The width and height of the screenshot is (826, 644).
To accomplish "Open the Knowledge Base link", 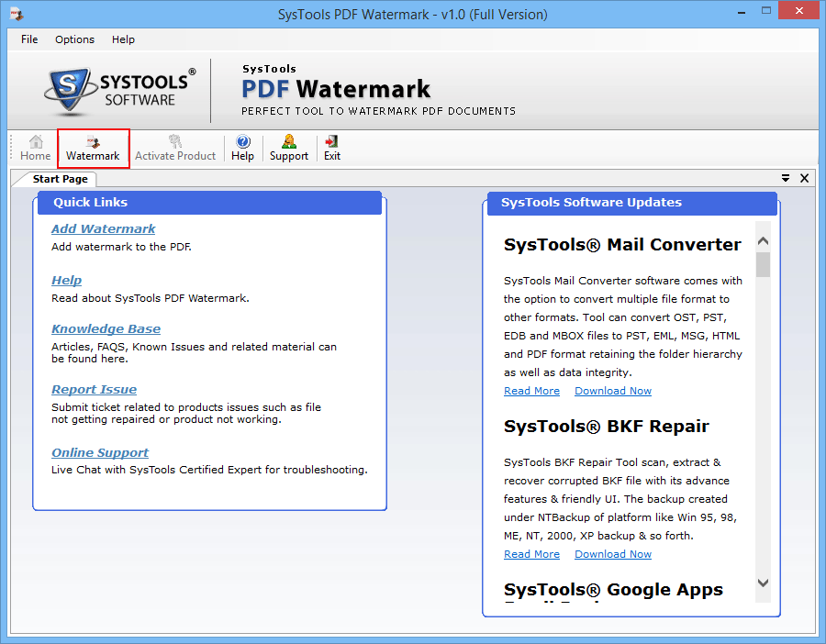I will pyautogui.click(x=106, y=329).
